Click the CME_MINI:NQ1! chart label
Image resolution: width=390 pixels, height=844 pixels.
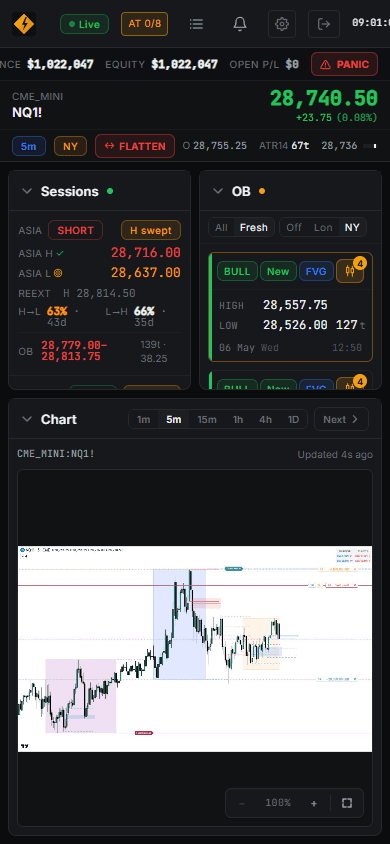(56, 454)
